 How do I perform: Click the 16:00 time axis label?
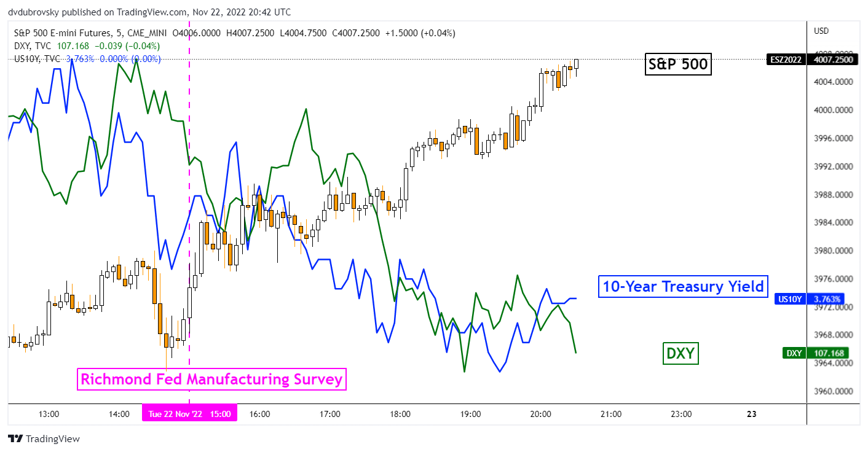click(x=260, y=414)
